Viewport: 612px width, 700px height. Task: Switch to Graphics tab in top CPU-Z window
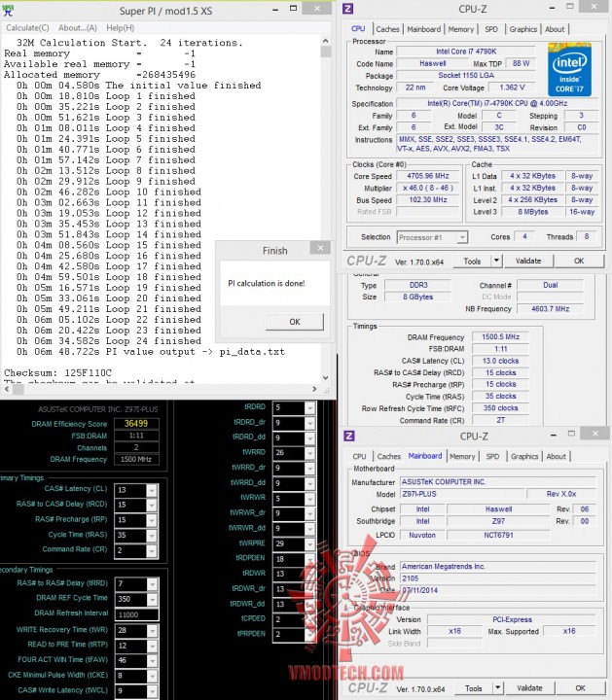coord(523,29)
